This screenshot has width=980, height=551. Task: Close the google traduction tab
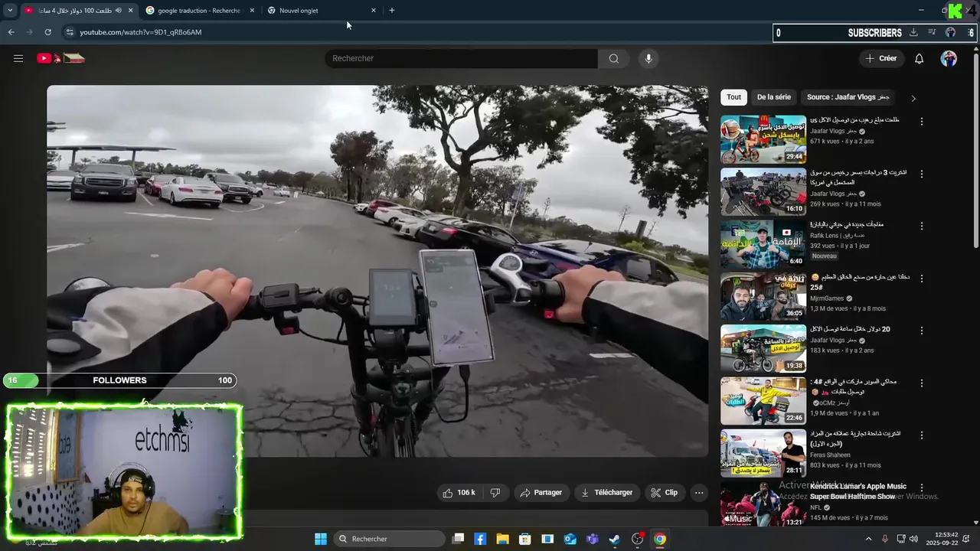(x=252, y=11)
